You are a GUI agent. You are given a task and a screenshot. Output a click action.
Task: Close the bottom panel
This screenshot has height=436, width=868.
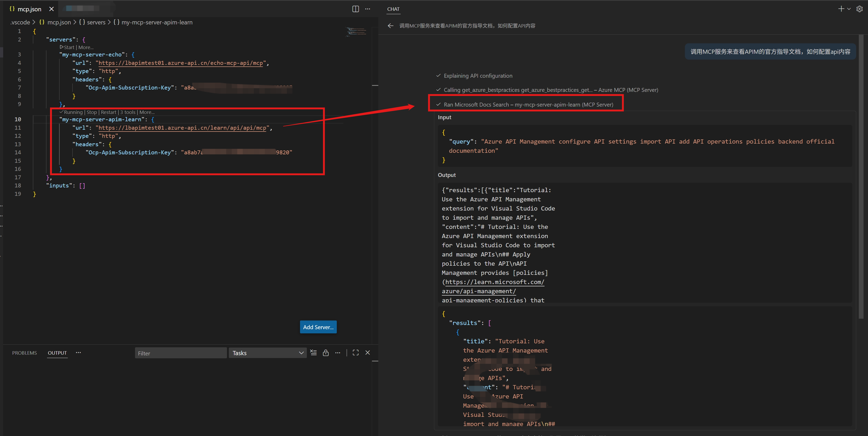click(368, 353)
